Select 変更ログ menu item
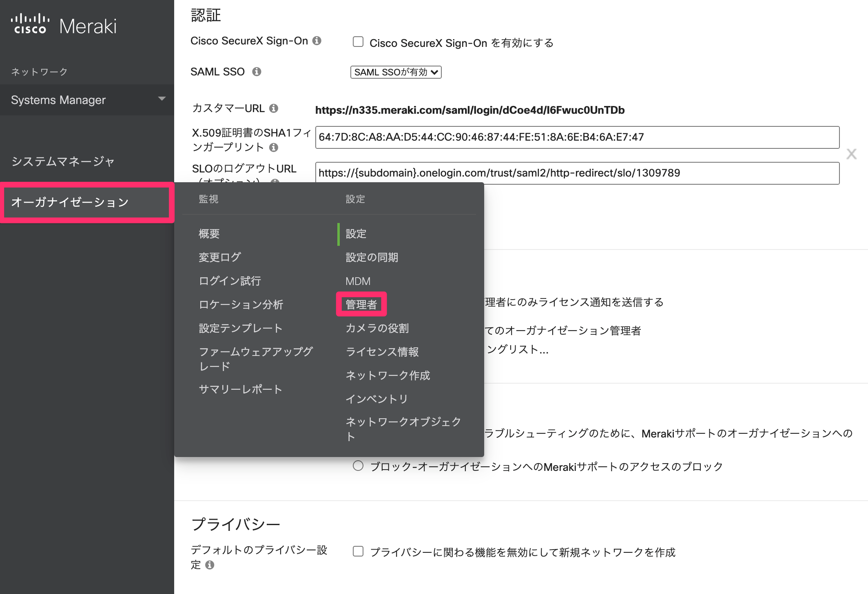 click(x=220, y=257)
